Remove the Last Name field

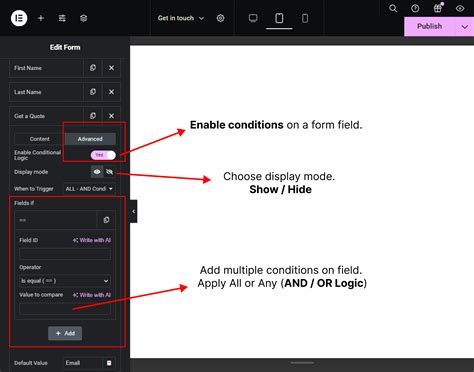[x=111, y=92]
